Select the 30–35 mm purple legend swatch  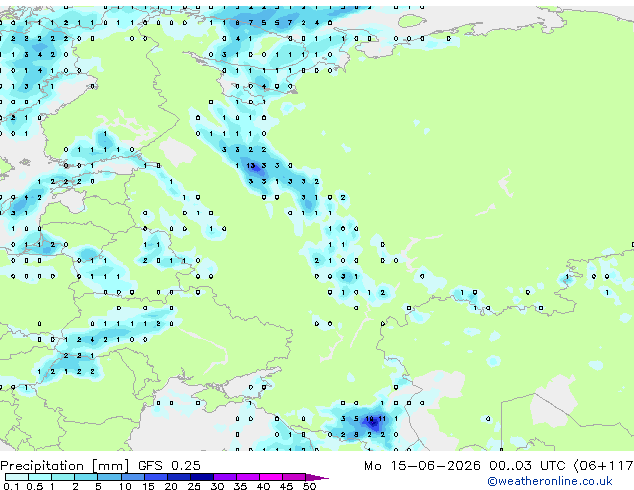[x=225, y=477]
